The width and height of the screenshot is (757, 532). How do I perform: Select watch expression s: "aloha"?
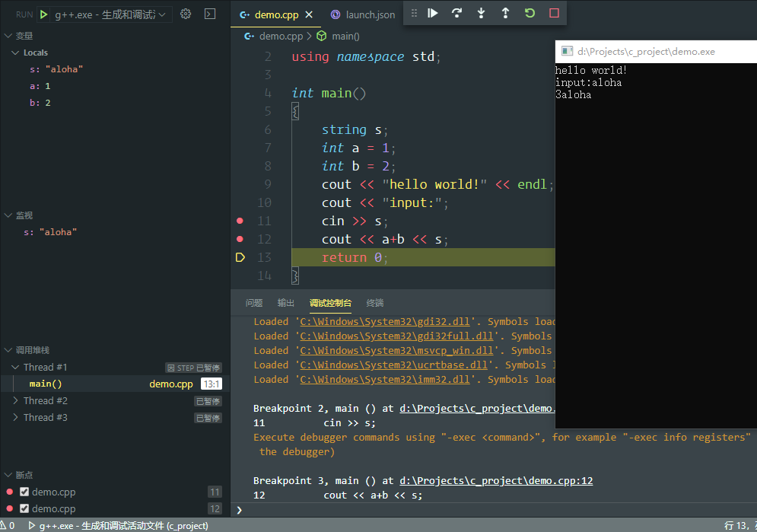pos(50,232)
